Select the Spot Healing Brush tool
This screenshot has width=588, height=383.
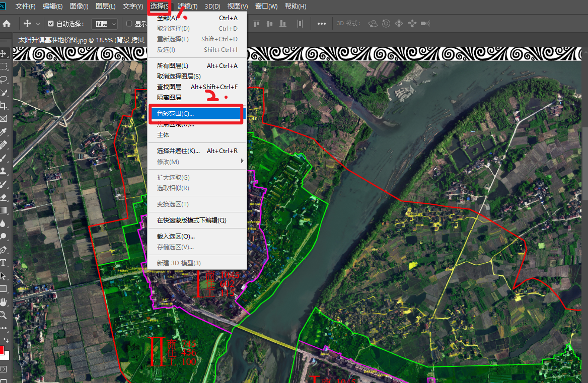[x=3, y=145]
